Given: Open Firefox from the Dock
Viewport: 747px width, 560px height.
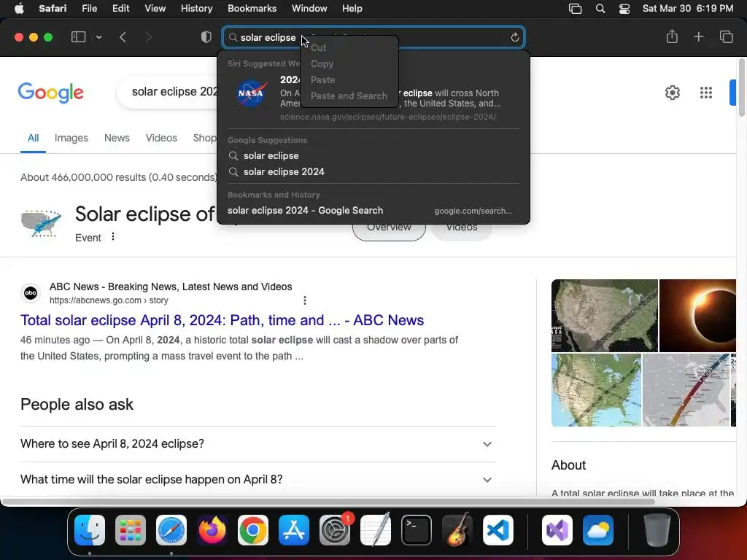Looking at the screenshot, I should pos(212,530).
